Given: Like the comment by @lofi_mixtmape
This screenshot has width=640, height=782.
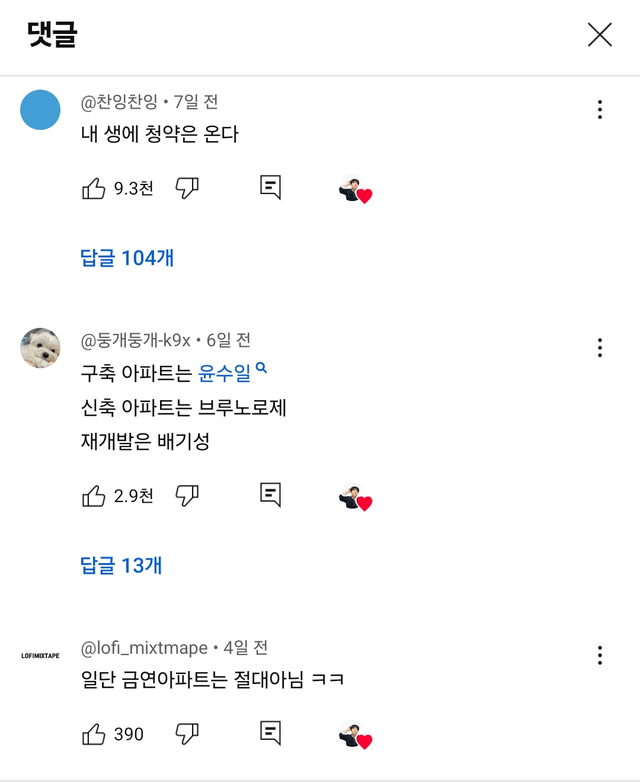Looking at the screenshot, I should 94,734.
